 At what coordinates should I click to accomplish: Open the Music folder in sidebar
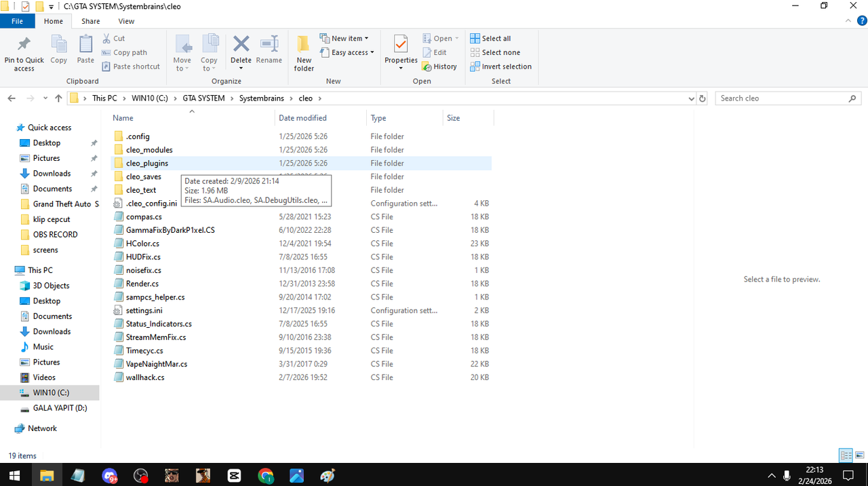pos(43,347)
